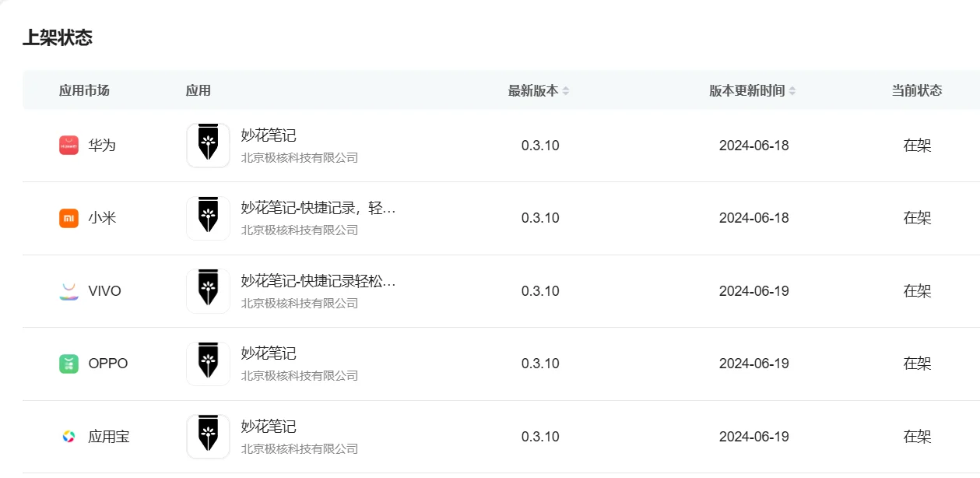Click the 在架 status in the 华为 row

916,145
